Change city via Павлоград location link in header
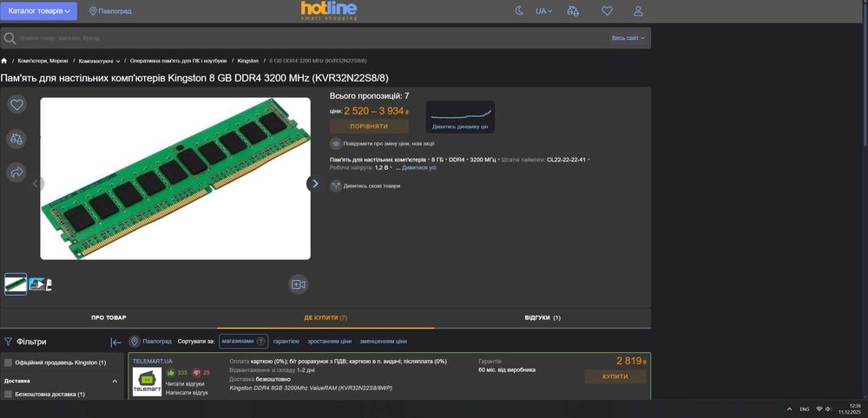868x418 pixels. coord(110,11)
